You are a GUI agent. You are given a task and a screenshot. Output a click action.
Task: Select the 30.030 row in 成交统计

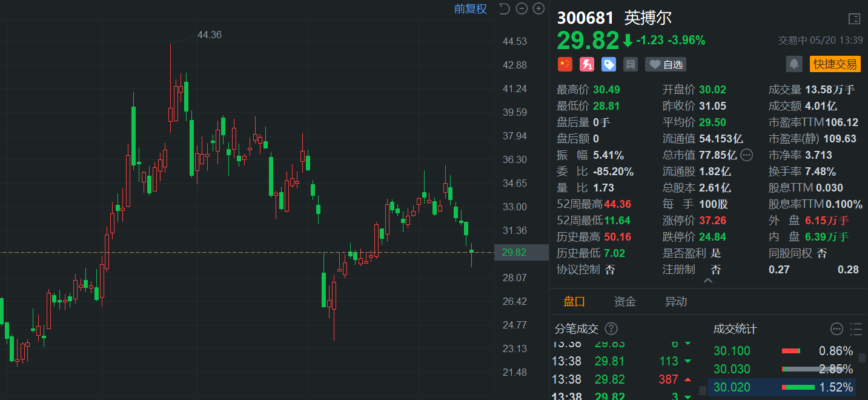point(782,369)
